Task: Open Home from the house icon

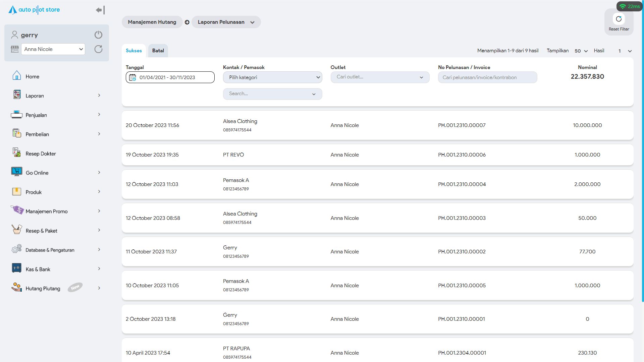Action: 16,76
